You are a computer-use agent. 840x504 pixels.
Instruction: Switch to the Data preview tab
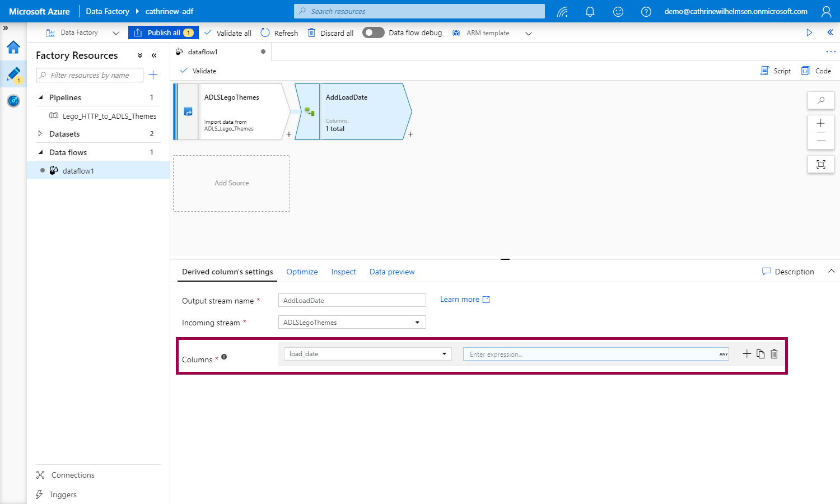click(x=392, y=272)
